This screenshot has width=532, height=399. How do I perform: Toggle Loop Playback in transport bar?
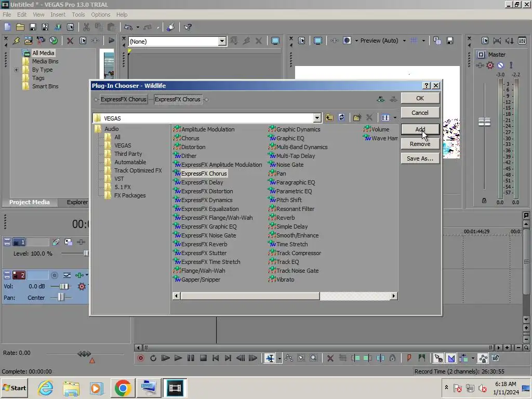point(153,358)
